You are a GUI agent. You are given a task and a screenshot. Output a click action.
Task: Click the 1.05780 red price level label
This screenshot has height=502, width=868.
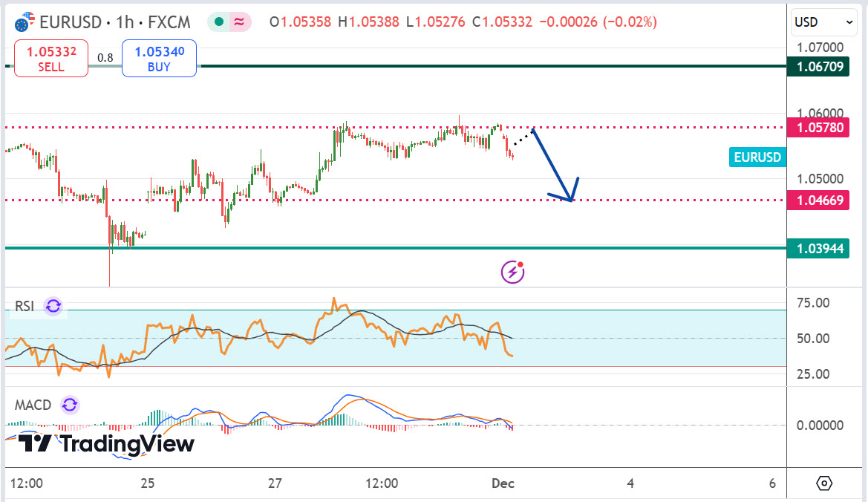pyautogui.click(x=819, y=128)
